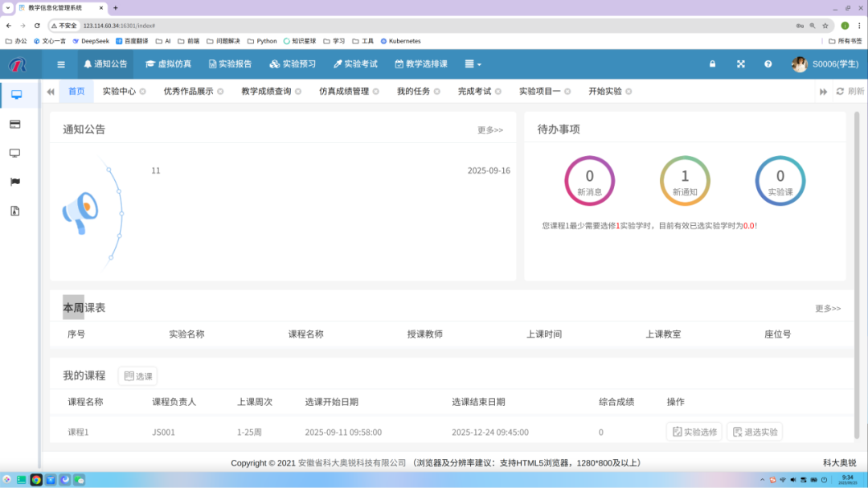The image size is (868, 488).
Task: Open the help question mark icon
Action: coord(768,64)
